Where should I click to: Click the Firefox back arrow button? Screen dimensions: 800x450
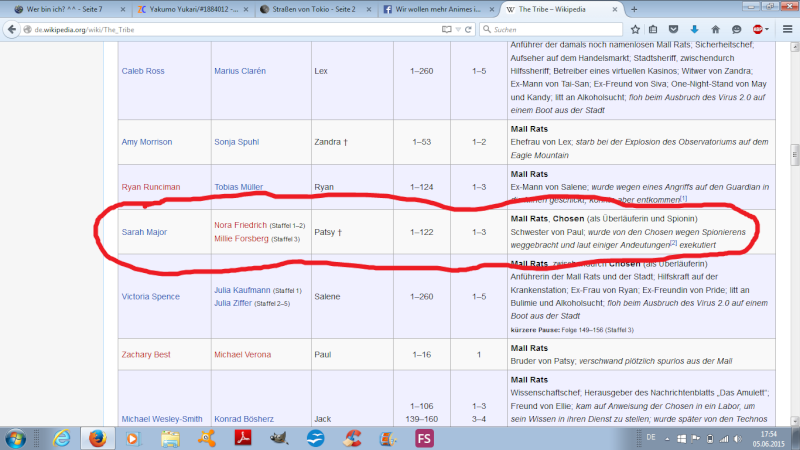13,30
